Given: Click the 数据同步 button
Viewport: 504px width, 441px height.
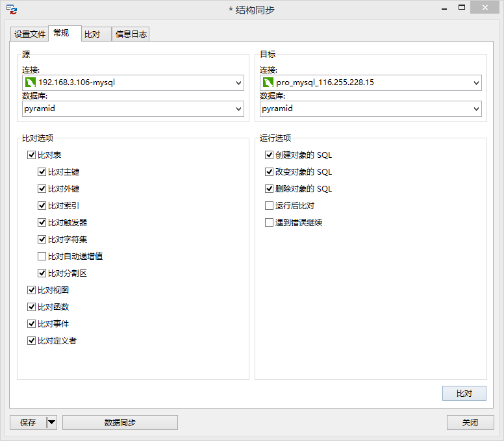Looking at the screenshot, I should coord(120,422).
